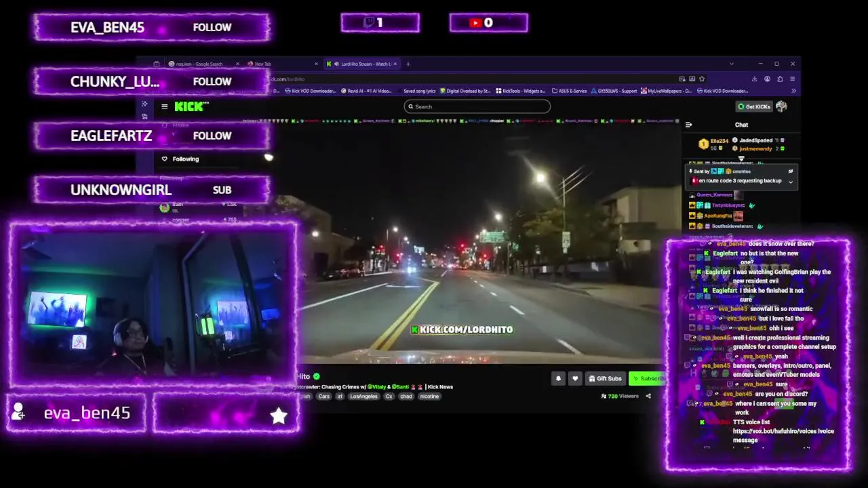Image resolution: width=868 pixels, height=488 pixels.
Task: Click the browser address bar
Action: [x=475, y=79]
